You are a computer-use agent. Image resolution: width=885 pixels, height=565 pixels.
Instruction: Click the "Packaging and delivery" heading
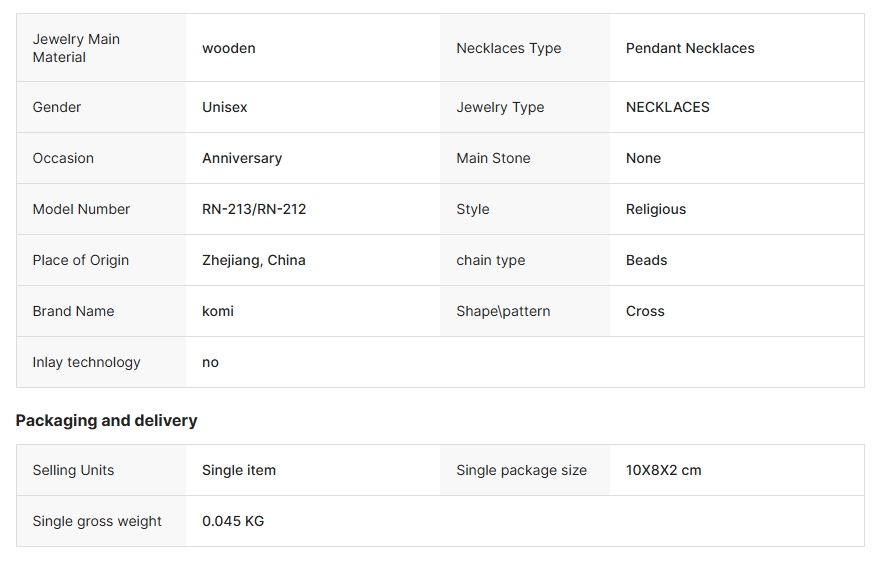[107, 421]
